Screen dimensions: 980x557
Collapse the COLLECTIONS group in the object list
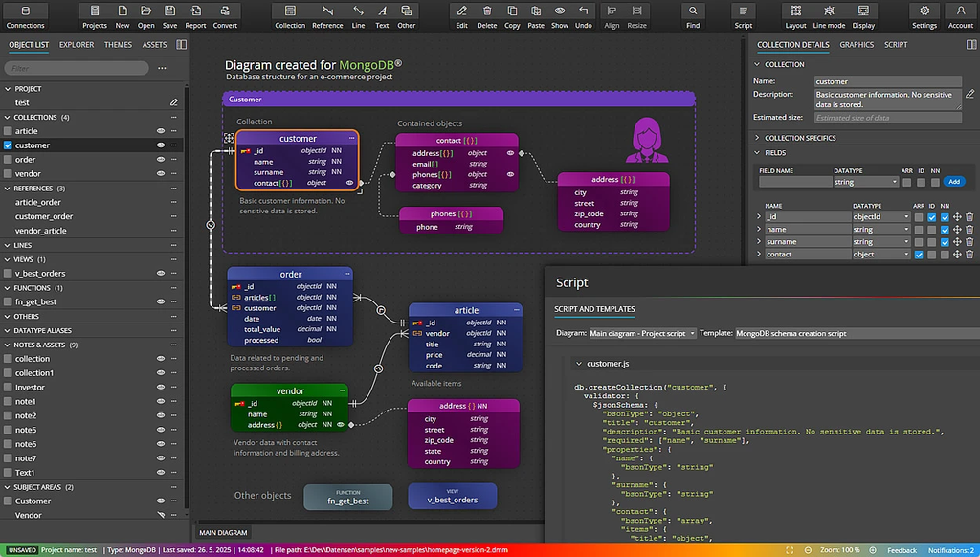(x=8, y=118)
